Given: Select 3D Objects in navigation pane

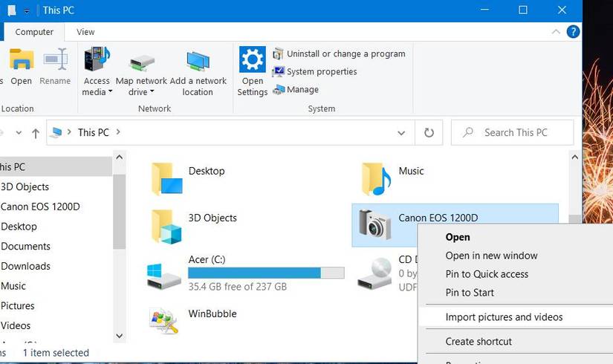Looking at the screenshot, I should pyautogui.click(x=25, y=187).
